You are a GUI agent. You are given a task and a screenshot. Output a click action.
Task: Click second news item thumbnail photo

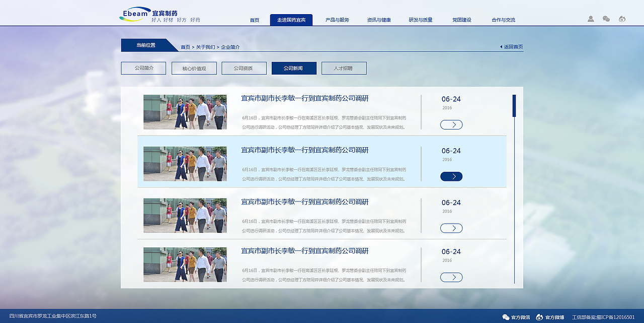[x=185, y=164]
